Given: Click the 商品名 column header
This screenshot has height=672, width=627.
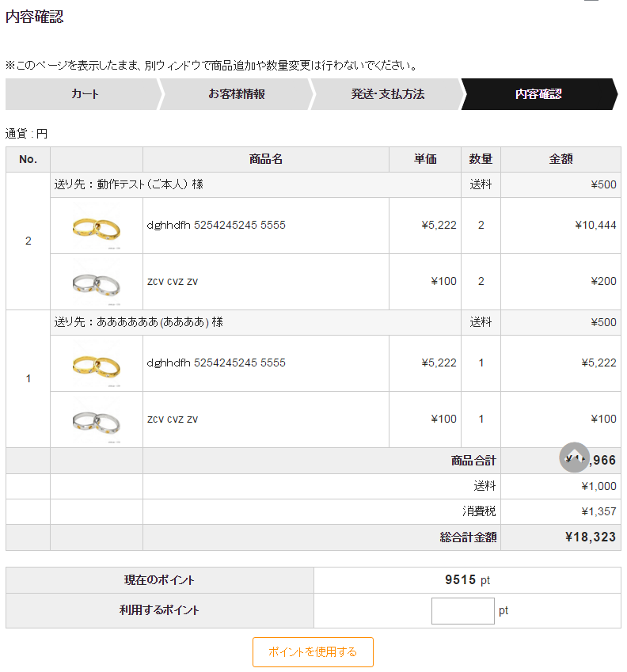Looking at the screenshot, I should click(266, 159).
